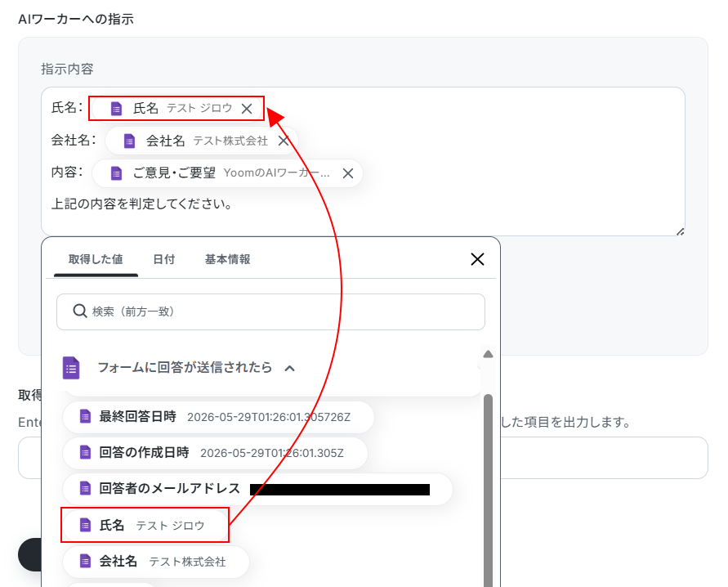The height and width of the screenshot is (587, 728).
Task: Click the 検索（前方一致）search field
Action: coord(270,311)
